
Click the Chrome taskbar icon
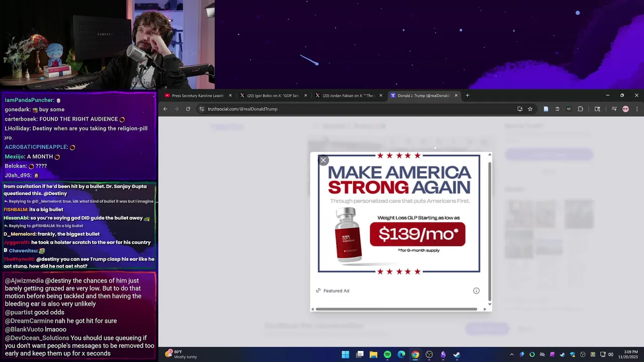click(415, 354)
